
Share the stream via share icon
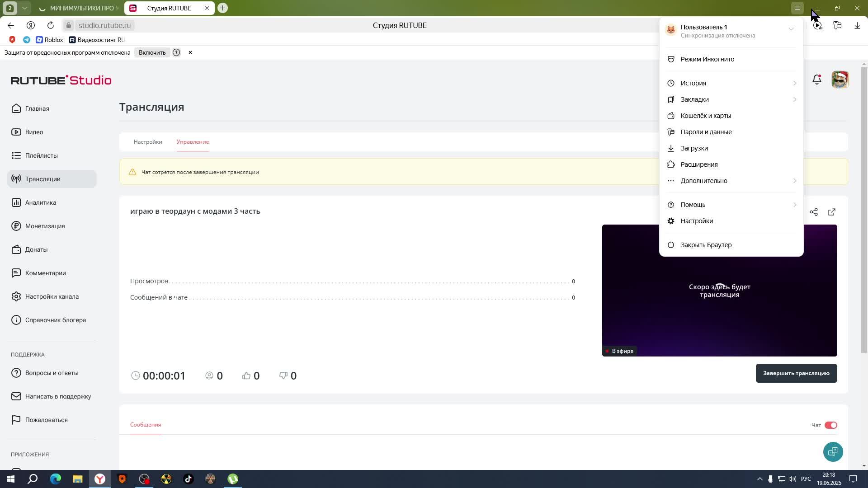tap(814, 212)
